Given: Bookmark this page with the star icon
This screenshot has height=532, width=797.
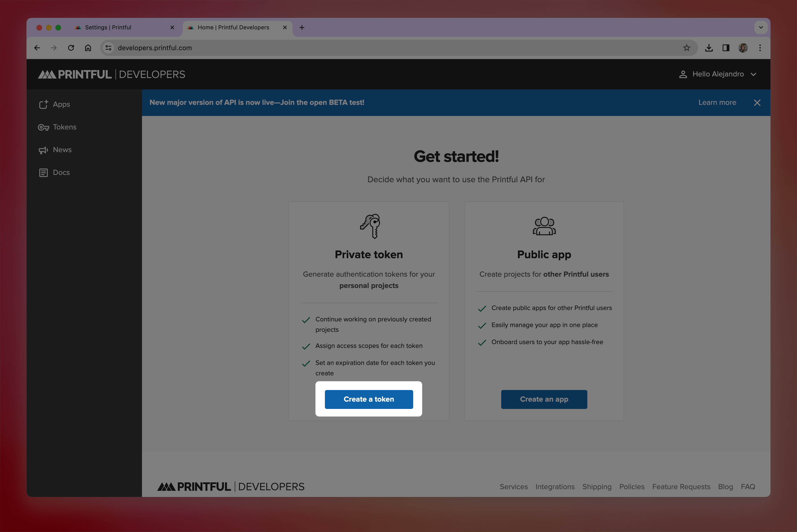Looking at the screenshot, I should pos(686,48).
